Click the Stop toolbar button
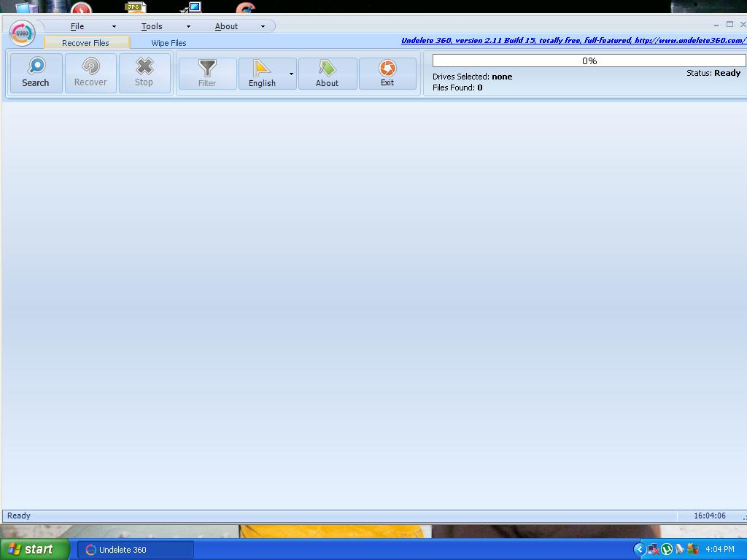The height and width of the screenshot is (560, 747). click(144, 73)
